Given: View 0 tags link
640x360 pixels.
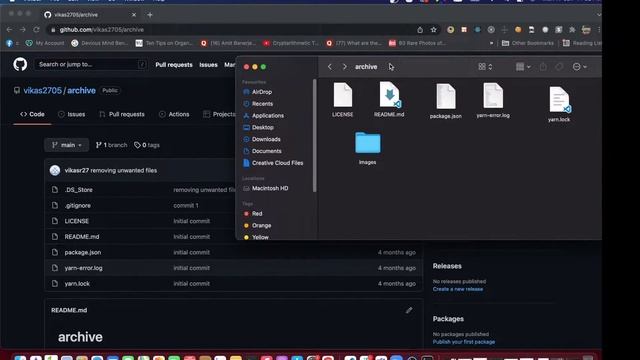Looking at the screenshot, I should 147,145.
